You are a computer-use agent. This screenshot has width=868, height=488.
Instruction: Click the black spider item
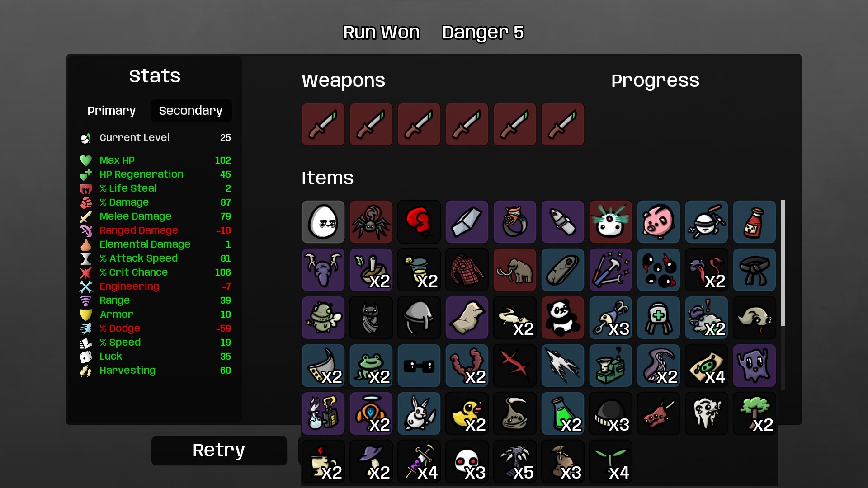click(371, 222)
